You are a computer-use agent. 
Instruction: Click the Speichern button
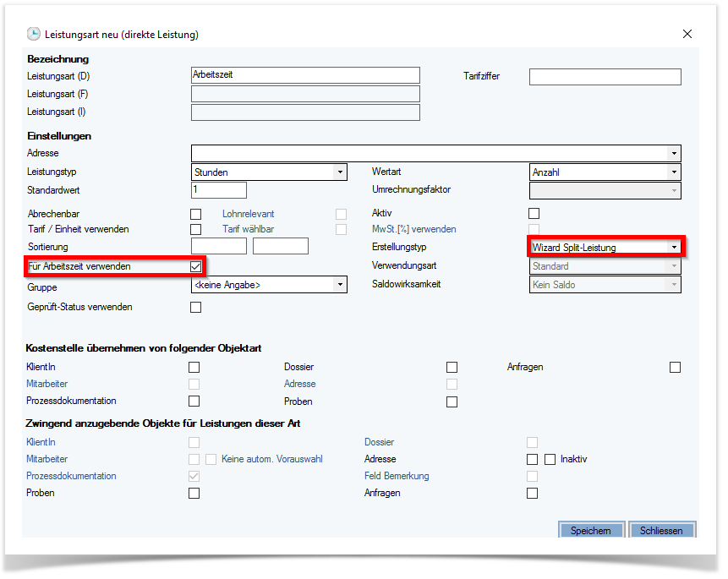pyautogui.click(x=591, y=530)
